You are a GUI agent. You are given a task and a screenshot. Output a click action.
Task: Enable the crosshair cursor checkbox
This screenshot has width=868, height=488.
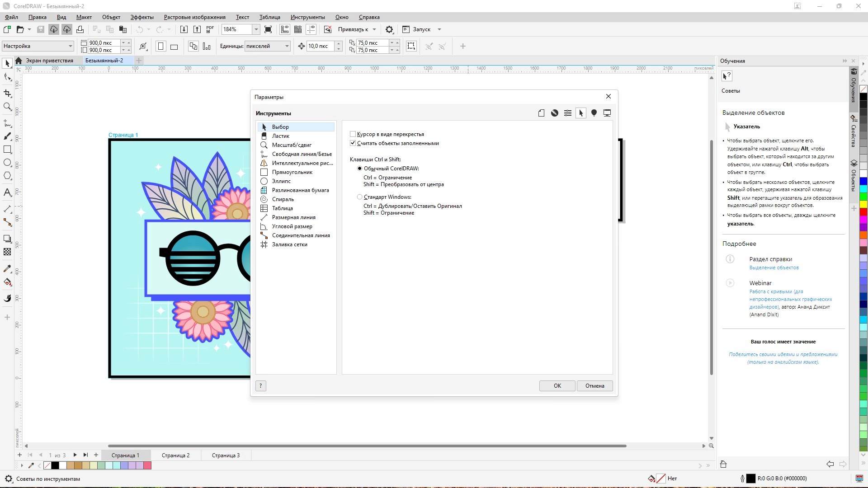353,134
